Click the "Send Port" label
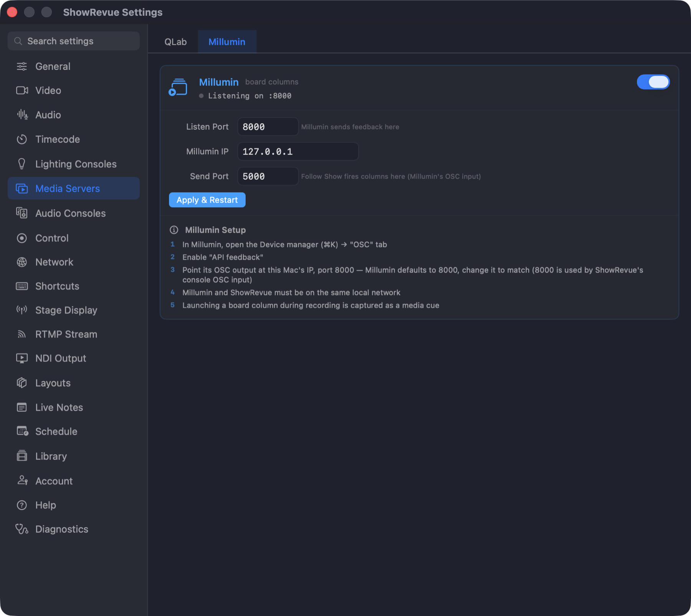691x616 pixels. (209, 176)
